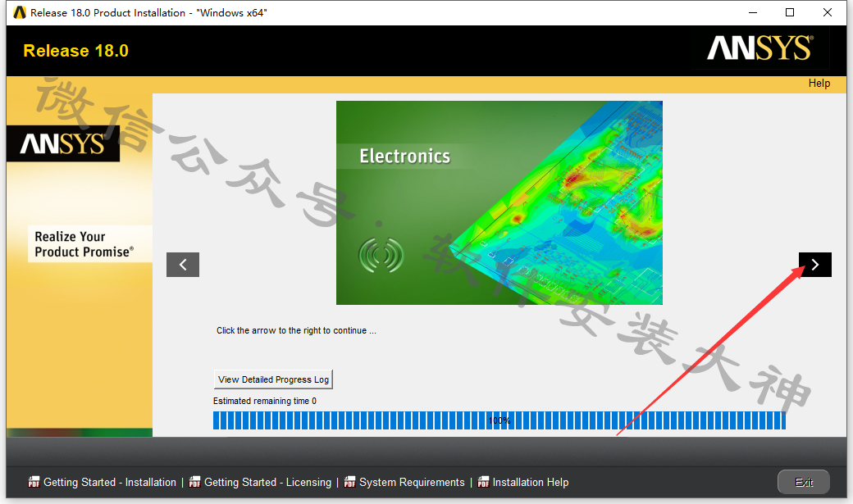853x504 pixels.
Task: Click the PDF icon beside Getting Started - Licensing
Action: 194,482
